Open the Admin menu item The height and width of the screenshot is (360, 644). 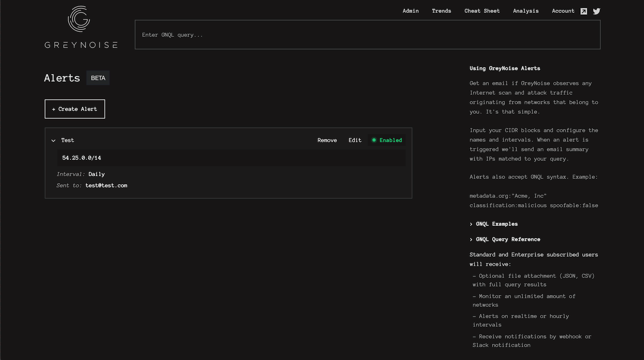pyautogui.click(x=410, y=11)
